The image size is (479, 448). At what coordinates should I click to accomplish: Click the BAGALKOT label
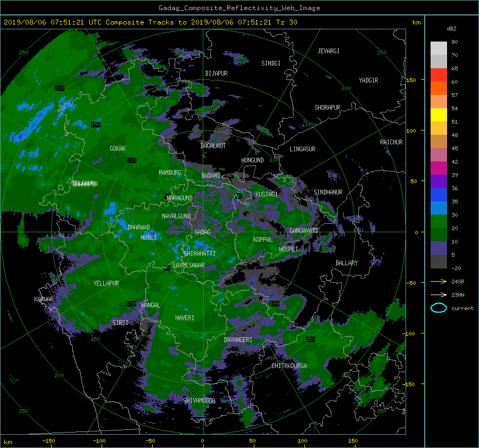click(x=213, y=146)
